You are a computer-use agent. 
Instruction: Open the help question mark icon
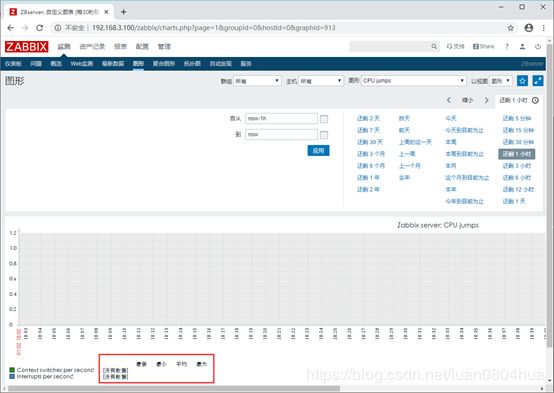[507, 46]
